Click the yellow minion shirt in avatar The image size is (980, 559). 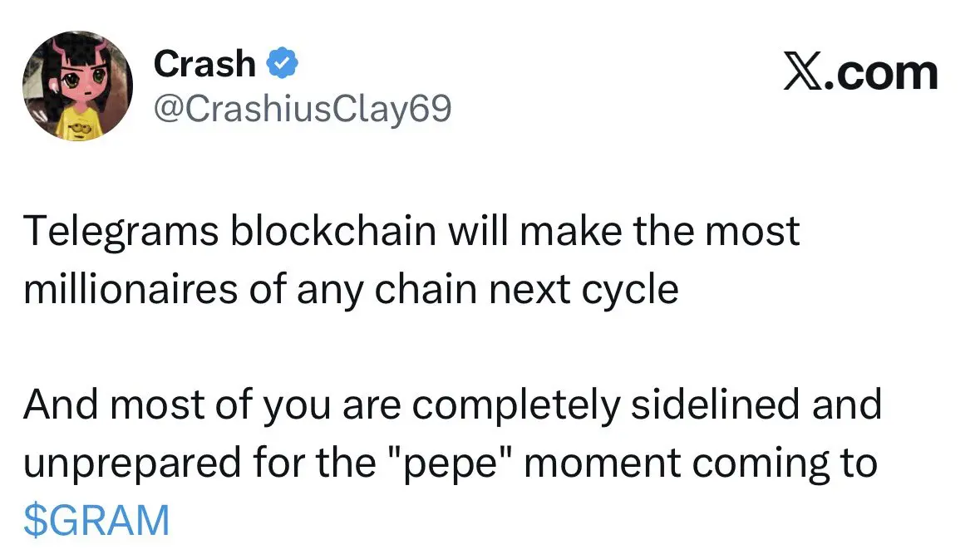point(79,125)
